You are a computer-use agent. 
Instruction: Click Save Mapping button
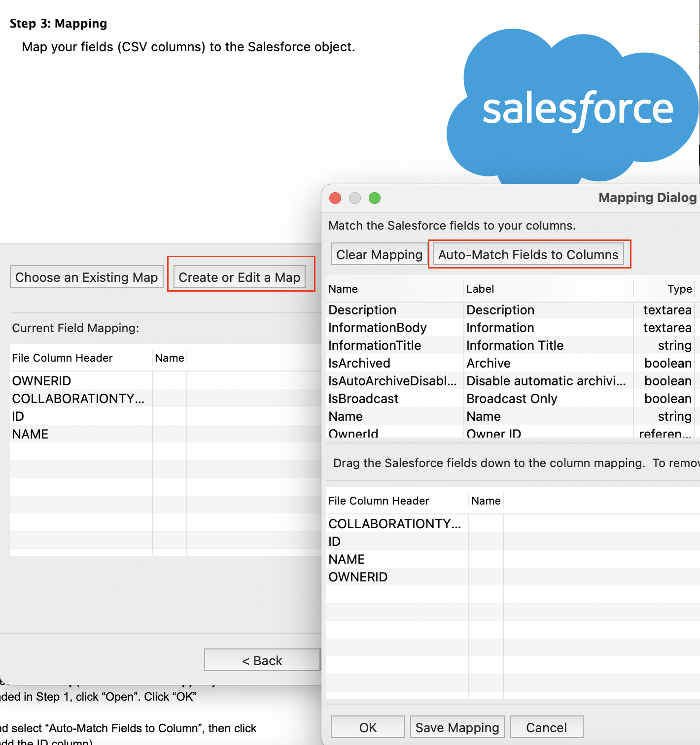457,727
